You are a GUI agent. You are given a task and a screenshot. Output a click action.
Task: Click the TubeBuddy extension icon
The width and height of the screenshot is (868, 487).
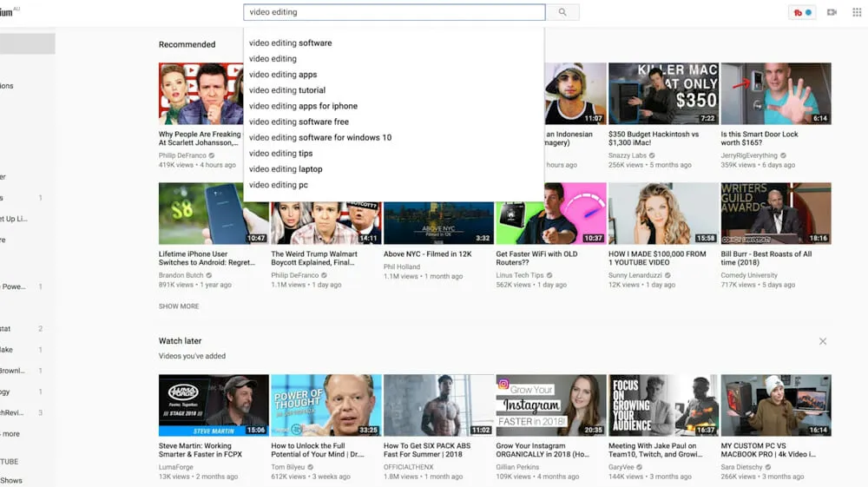[802, 12]
